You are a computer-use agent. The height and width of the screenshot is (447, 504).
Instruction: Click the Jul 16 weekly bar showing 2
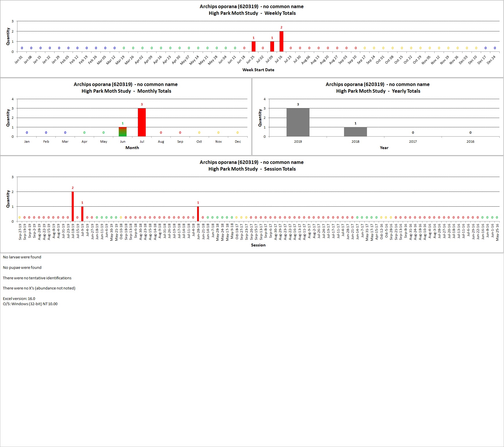click(x=281, y=42)
